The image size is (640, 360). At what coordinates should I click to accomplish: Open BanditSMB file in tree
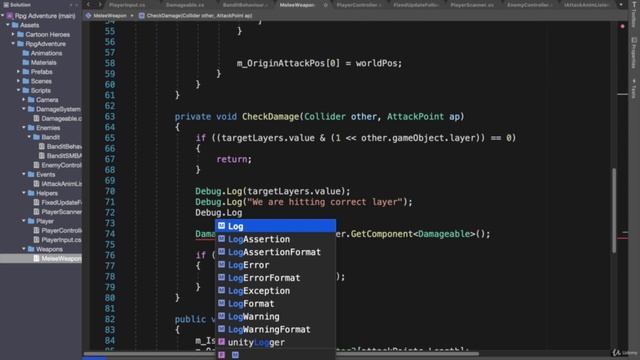pos(60,156)
